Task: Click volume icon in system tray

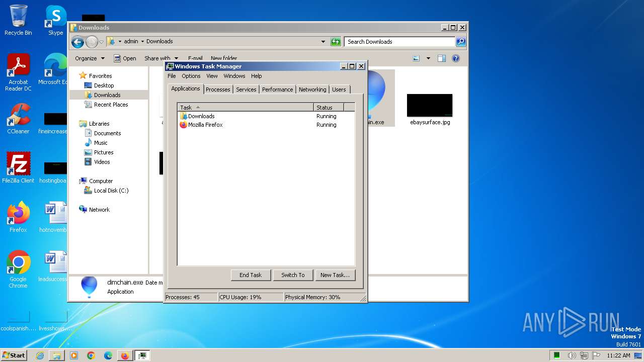Action: (x=572, y=355)
